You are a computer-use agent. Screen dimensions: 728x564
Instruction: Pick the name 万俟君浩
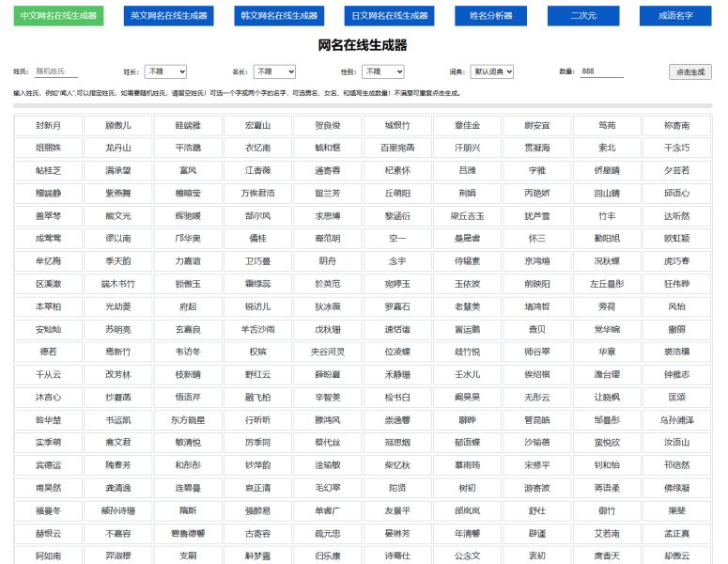pyautogui.click(x=257, y=194)
